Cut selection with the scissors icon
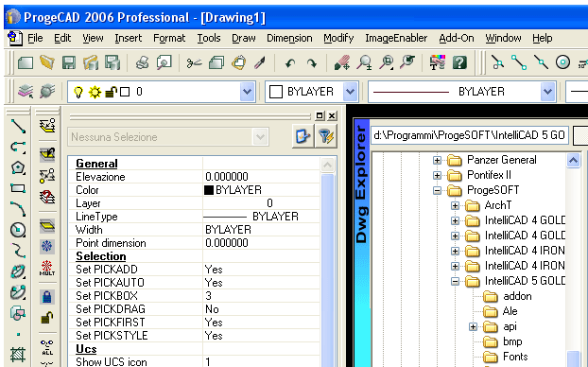The height and width of the screenshot is (367, 588). point(194,62)
